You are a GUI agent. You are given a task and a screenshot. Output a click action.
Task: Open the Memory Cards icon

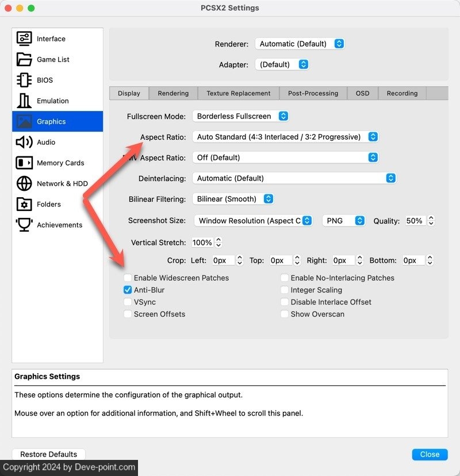pos(24,163)
